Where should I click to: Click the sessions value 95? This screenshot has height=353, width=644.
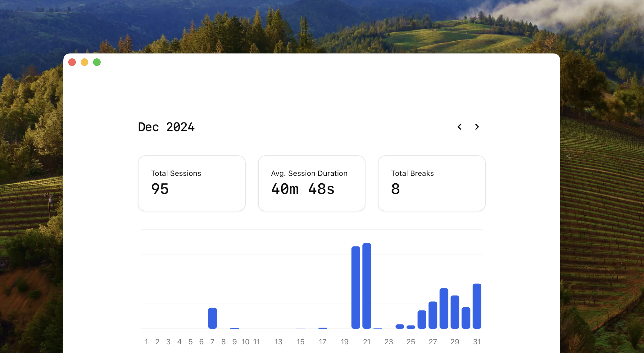[160, 189]
